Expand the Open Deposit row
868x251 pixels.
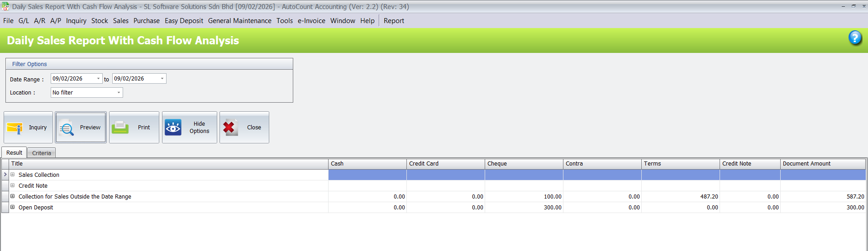coord(13,207)
